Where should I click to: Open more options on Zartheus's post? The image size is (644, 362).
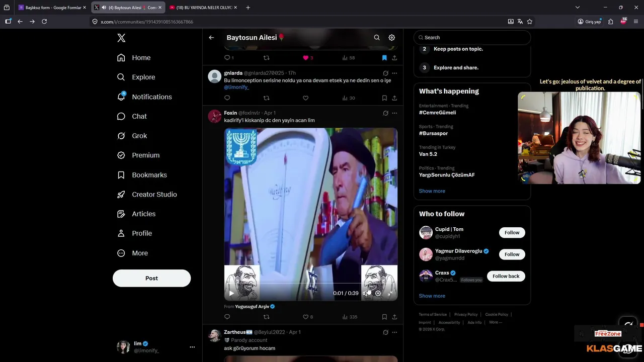pos(394,332)
